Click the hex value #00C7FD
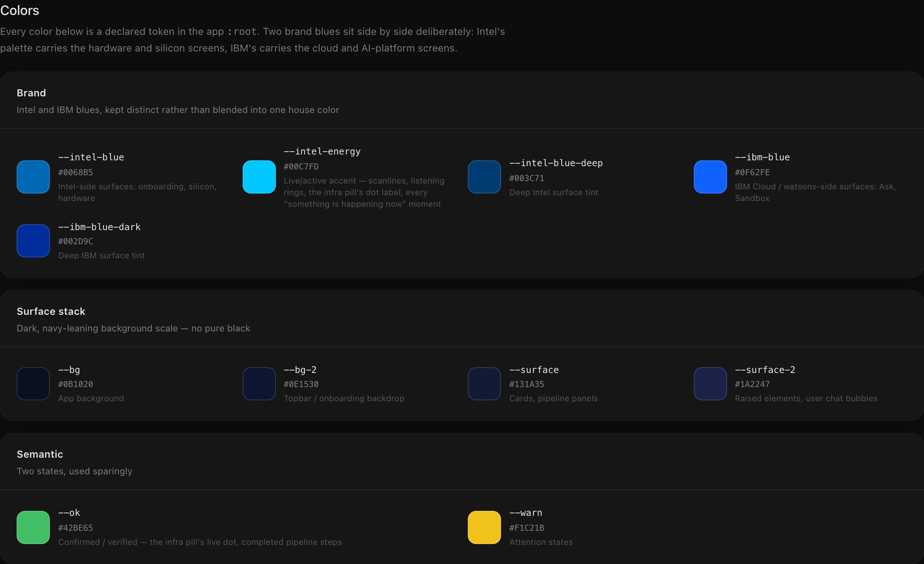Screen dimensions: 924x564 (x=301, y=166)
